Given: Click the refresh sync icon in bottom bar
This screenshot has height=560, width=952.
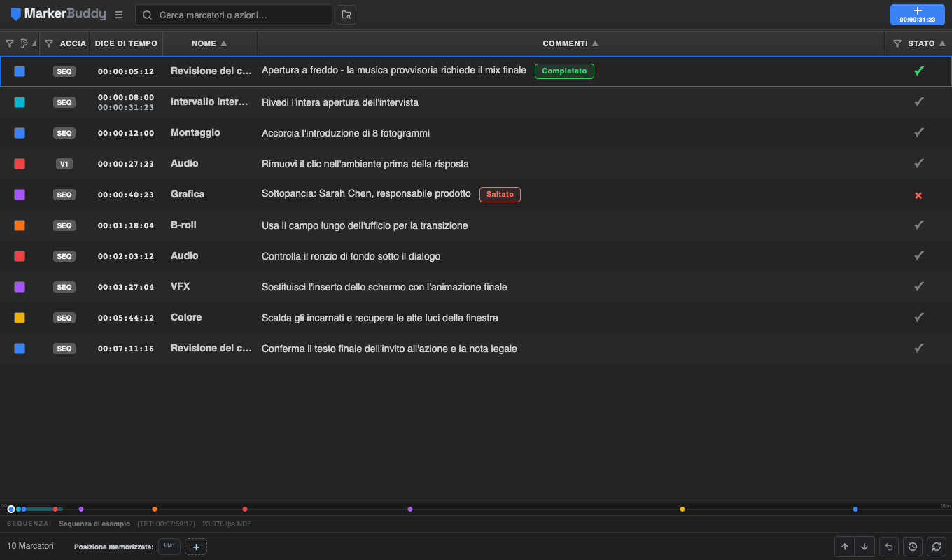Looking at the screenshot, I should (x=937, y=547).
